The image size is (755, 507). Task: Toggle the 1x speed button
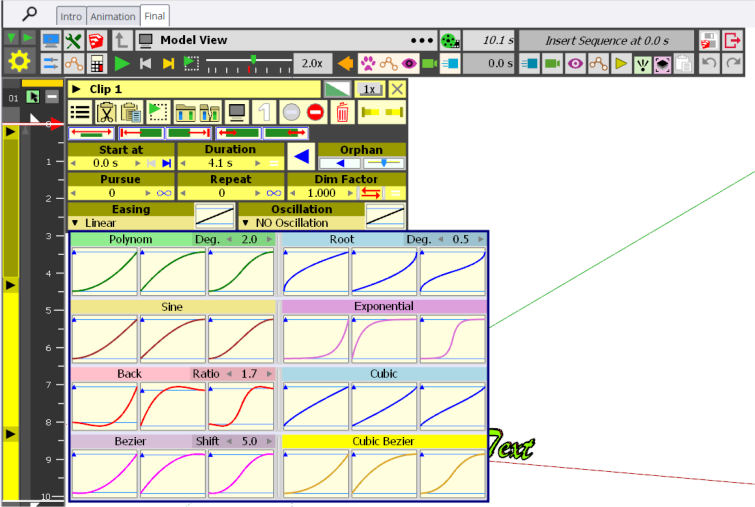[369, 89]
